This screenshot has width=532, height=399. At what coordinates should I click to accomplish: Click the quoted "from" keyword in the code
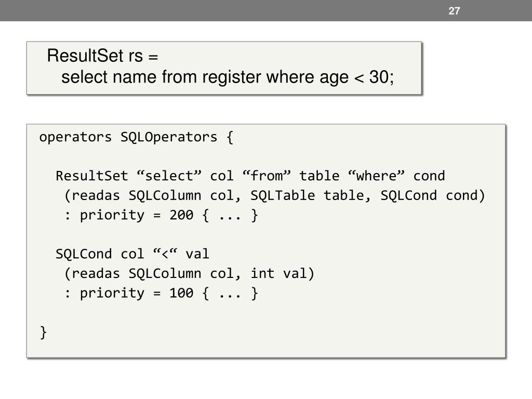[x=267, y=176]
